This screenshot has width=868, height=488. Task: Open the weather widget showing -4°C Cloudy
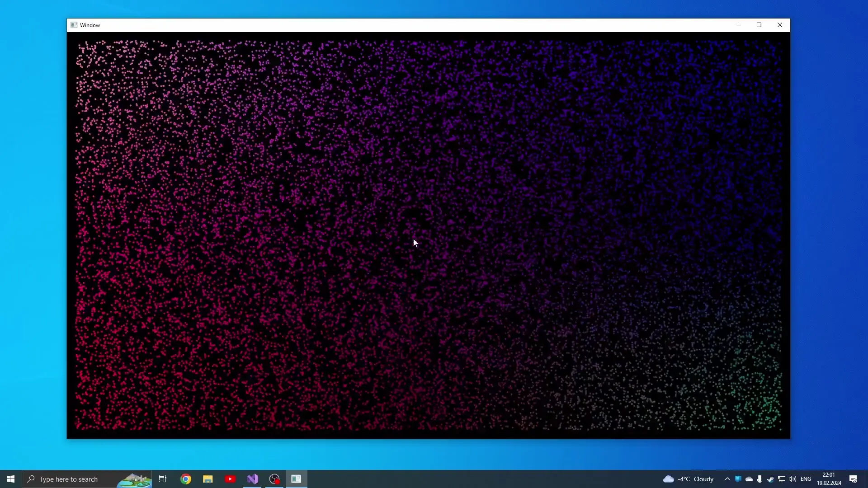click(x=689, y=479)
